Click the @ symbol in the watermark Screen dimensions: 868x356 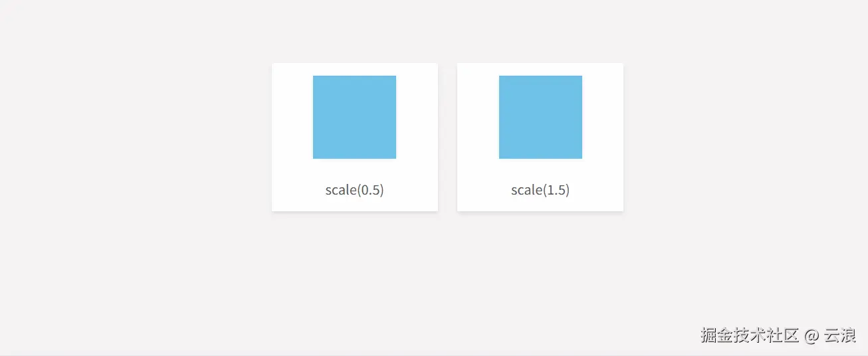pyautogui.click(x=812, y=336)
